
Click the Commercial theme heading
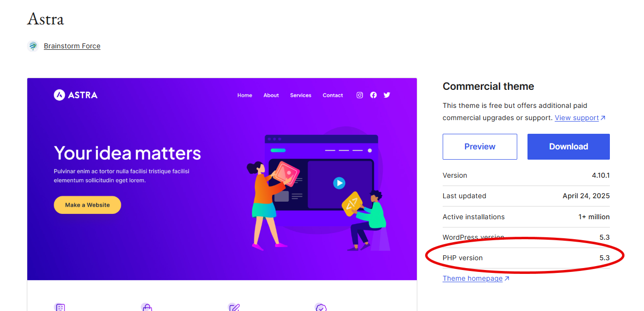tap(488, 86)
